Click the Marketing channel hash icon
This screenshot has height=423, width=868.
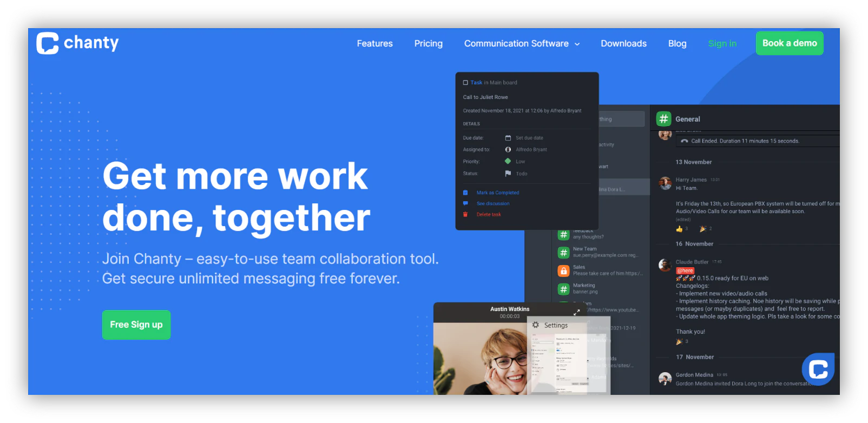point(563,289)
